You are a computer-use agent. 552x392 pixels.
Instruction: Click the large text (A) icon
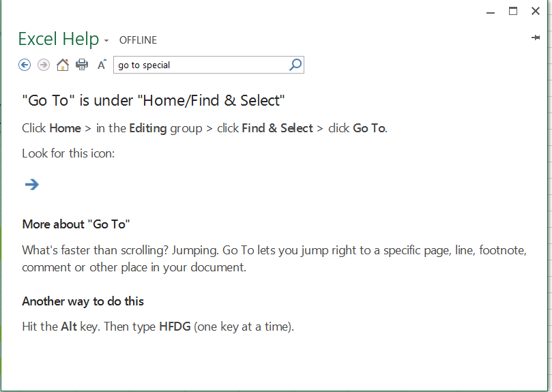coord(102,65)
